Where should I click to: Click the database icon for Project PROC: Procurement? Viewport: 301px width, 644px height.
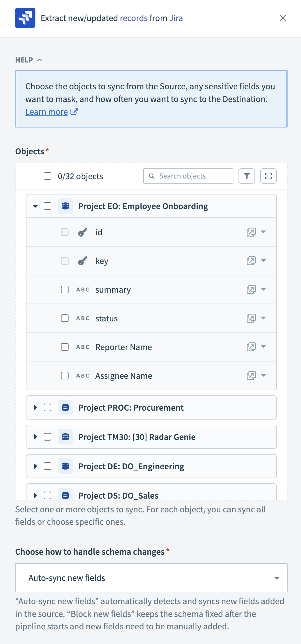tap(65, 407)
